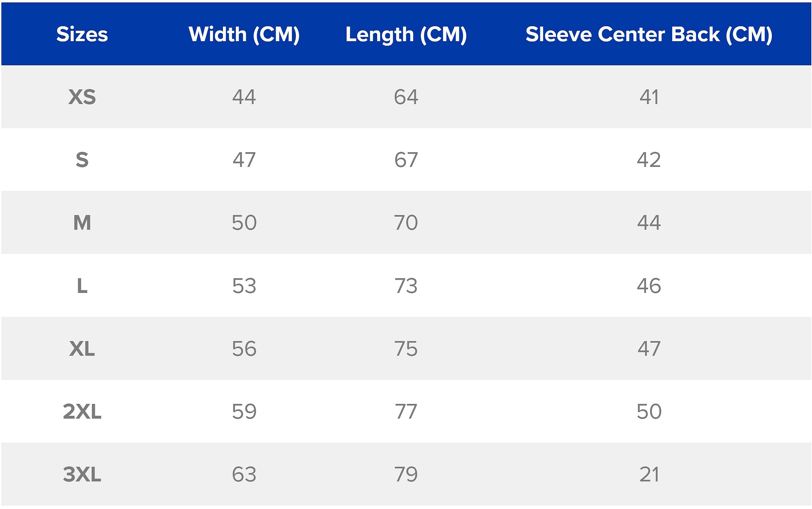Image resolution: width=812 pixels, height=509 pixels.
Task: Select the L size row label
Action: 82,286
